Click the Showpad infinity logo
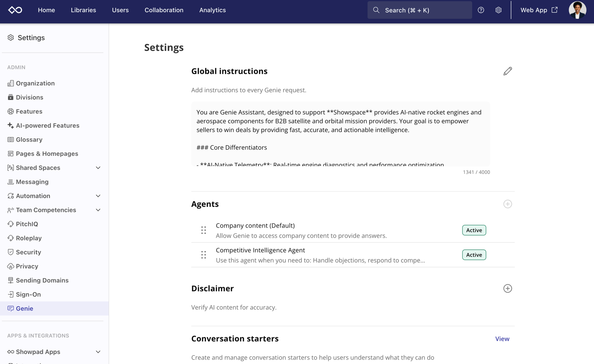 pyautogui.click(x=15, y=10)
